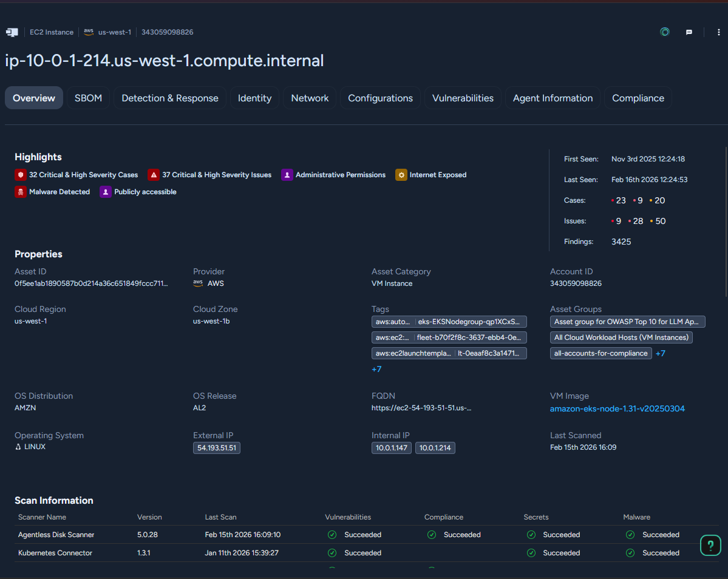
Task: Click Agentless Disk Scanner Secrets check icon
Action: (x=531, y=535)
